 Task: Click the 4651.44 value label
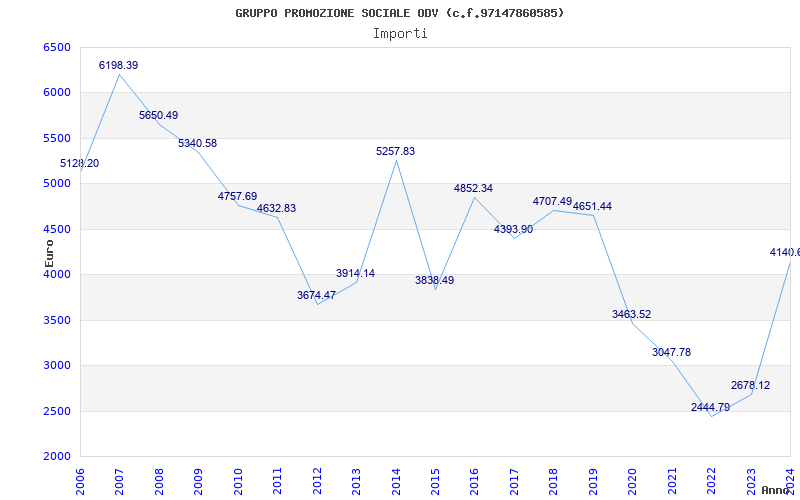click(x=592, y=207)
